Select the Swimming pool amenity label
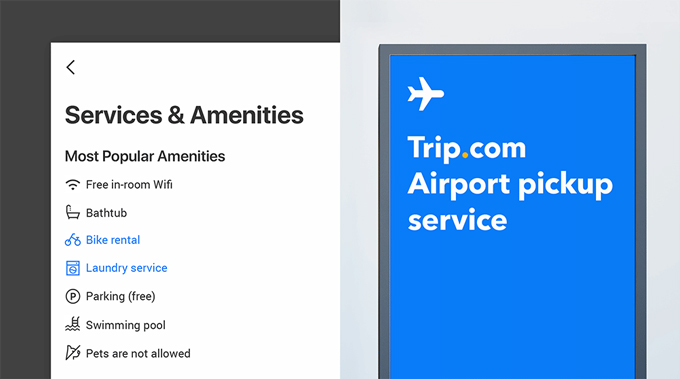The width and height of the screenshot is (680, 379). (125, 325)
